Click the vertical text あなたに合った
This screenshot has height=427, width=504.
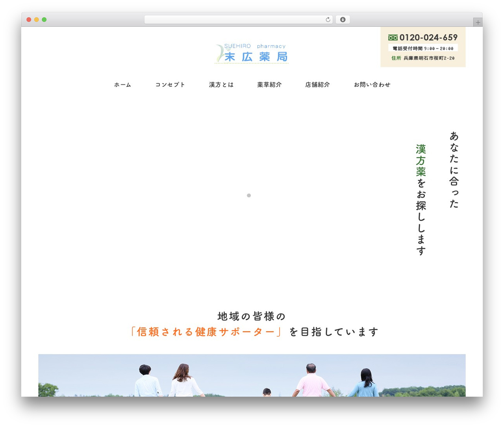click(x=454, y=170)
